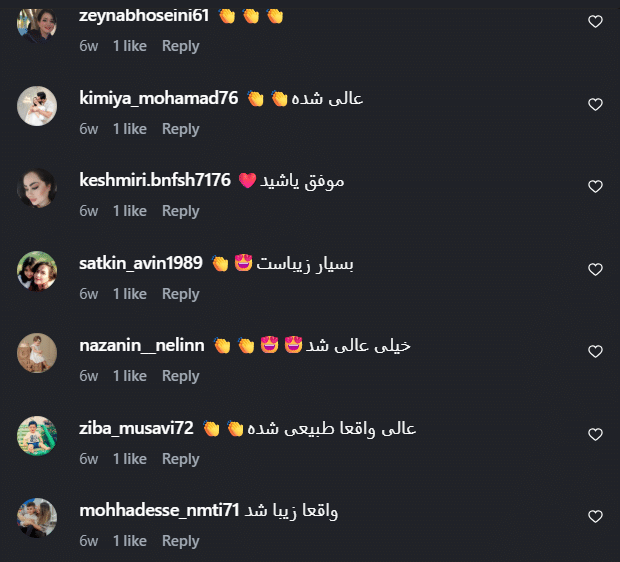View satkin_avin1989's profile photo
Viewport: 620px width, 562px height.
[37, 271]
